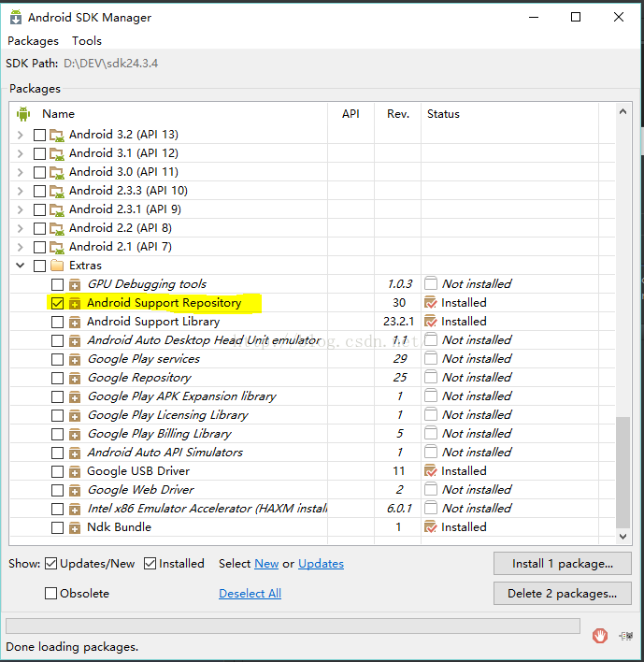Click the Installed status icon for Google USB Driver

pos(431,470)
